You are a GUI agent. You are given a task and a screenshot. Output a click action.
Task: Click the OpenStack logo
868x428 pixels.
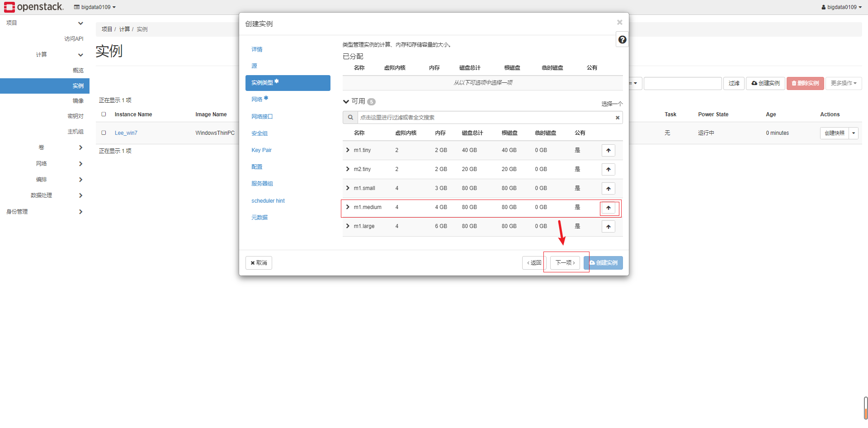34,7
